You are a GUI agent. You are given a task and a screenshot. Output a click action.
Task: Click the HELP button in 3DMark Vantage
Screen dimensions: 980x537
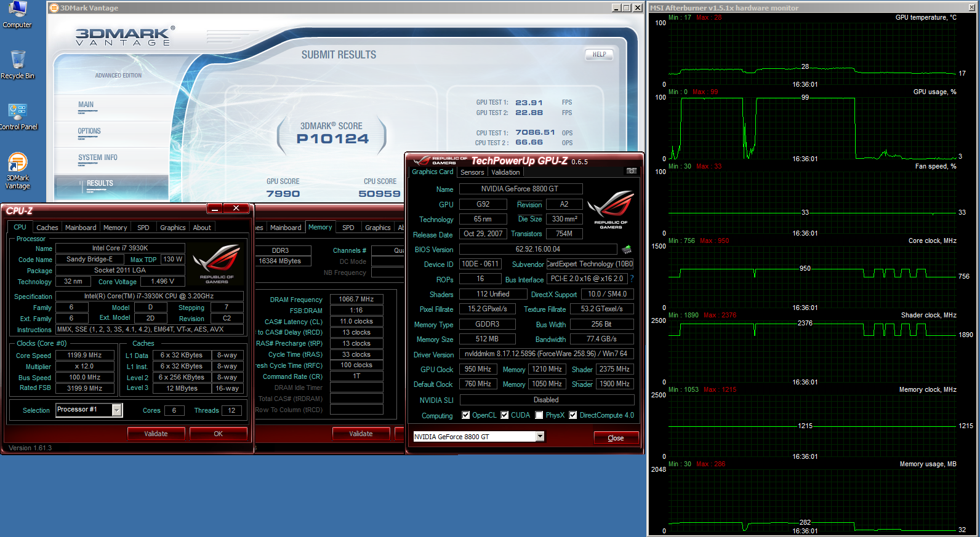[x=599, y=54]
